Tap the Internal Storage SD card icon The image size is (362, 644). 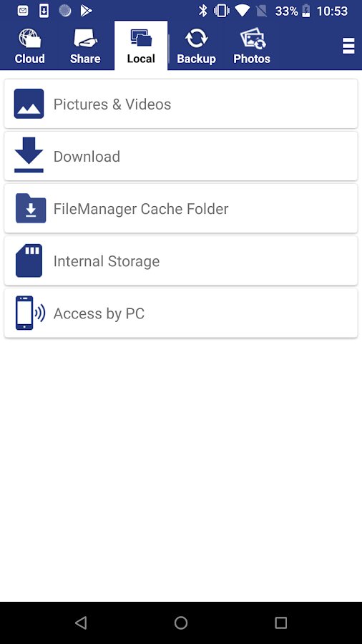click(x=29, y=260)
